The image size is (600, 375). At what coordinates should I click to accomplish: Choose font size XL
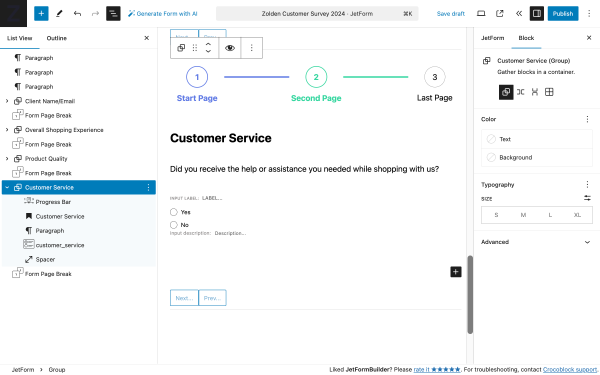click(577, 215)
